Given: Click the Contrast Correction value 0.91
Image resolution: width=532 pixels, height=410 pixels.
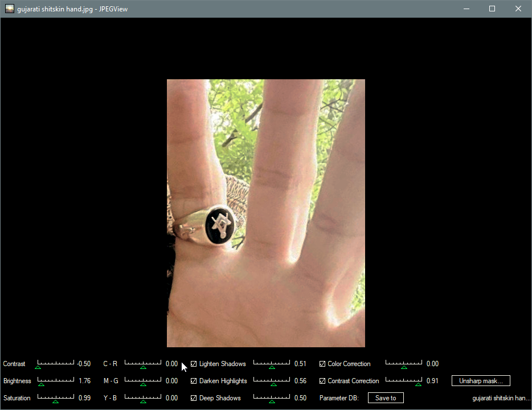Looking at the screenshot, I should click(432, 381).
